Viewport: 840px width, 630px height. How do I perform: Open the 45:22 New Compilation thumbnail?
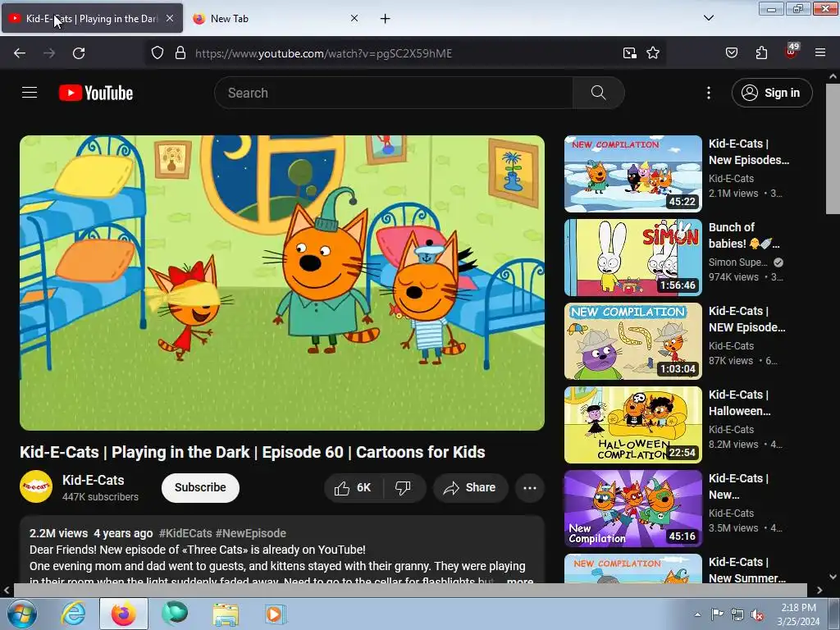click(632, 174)
